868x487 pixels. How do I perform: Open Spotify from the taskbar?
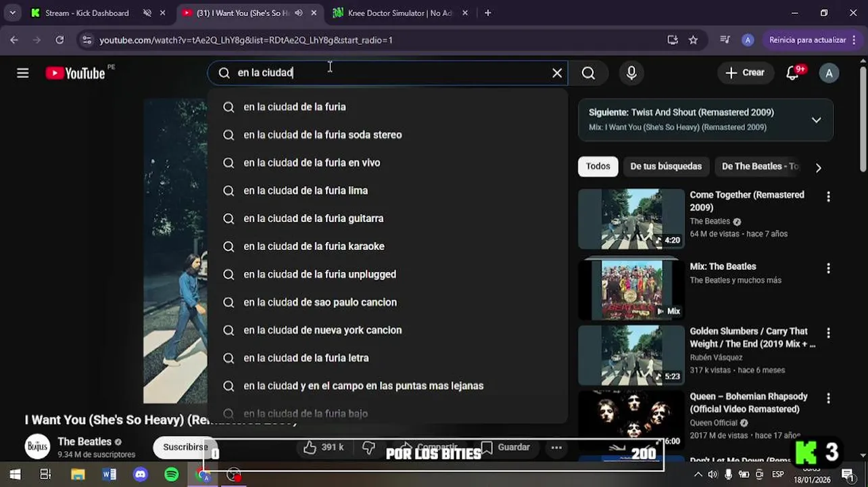(x=172, y=475)
